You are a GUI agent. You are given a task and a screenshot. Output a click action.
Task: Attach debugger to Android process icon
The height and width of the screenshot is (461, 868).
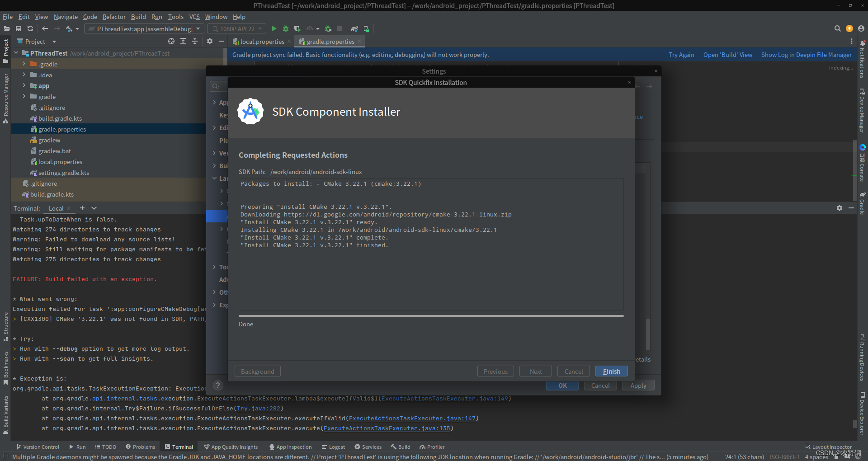click(x=328, y=28)
